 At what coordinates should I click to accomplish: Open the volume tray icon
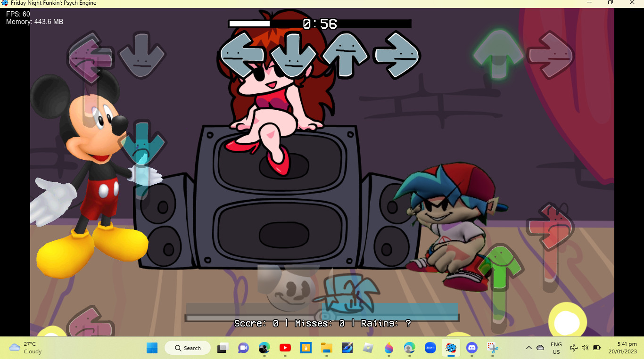point(585,348)
